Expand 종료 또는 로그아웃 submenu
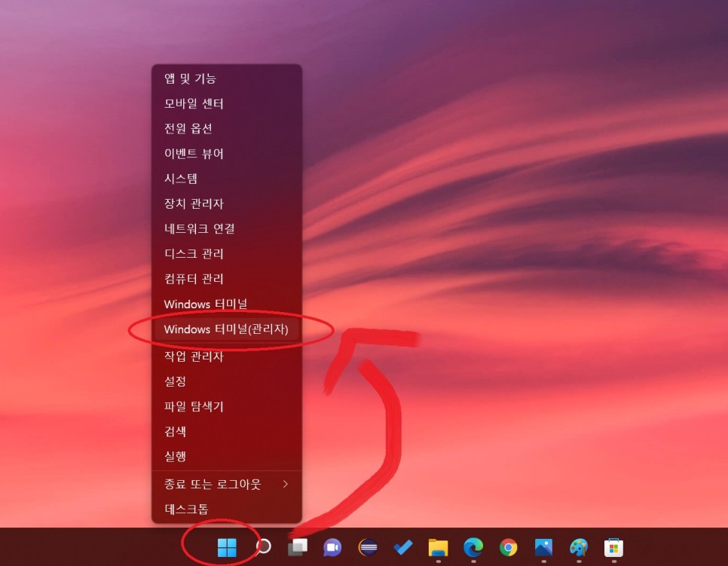Image resolution: width=728 pixels, height=566 pixels. point(227,485)
